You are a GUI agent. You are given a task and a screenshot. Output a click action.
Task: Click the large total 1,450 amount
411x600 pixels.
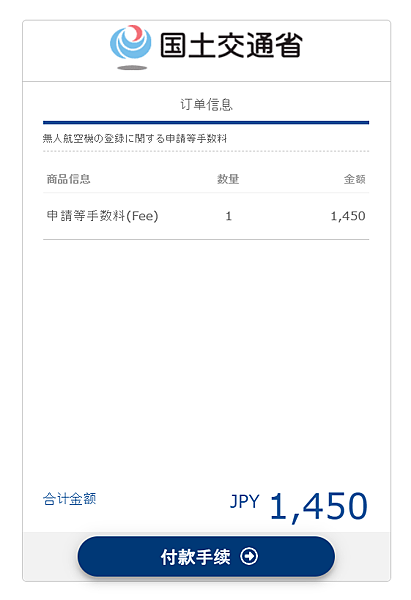click(x=319, y=506)
